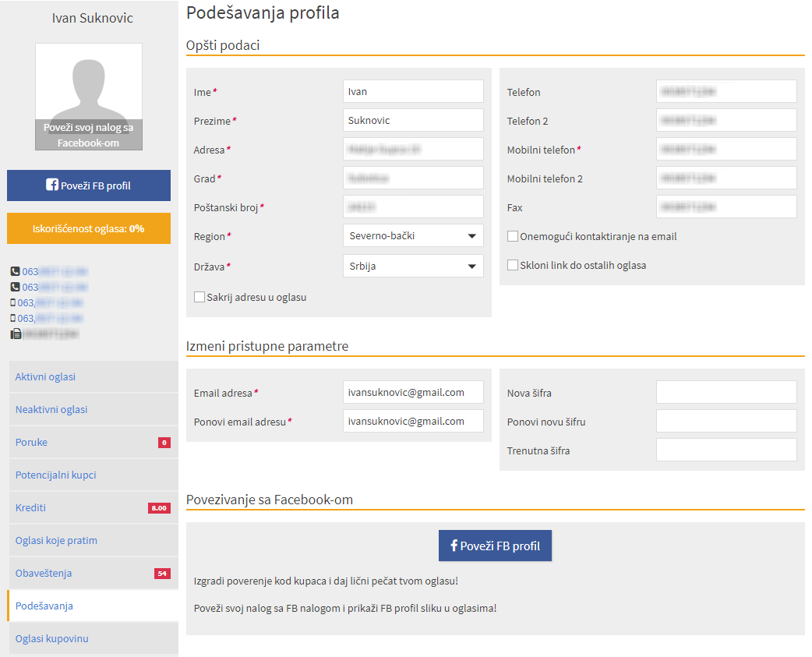
Task: Click the first landline phone icon in sidebar
Action: pyautogui.click(x=15, y=271)
